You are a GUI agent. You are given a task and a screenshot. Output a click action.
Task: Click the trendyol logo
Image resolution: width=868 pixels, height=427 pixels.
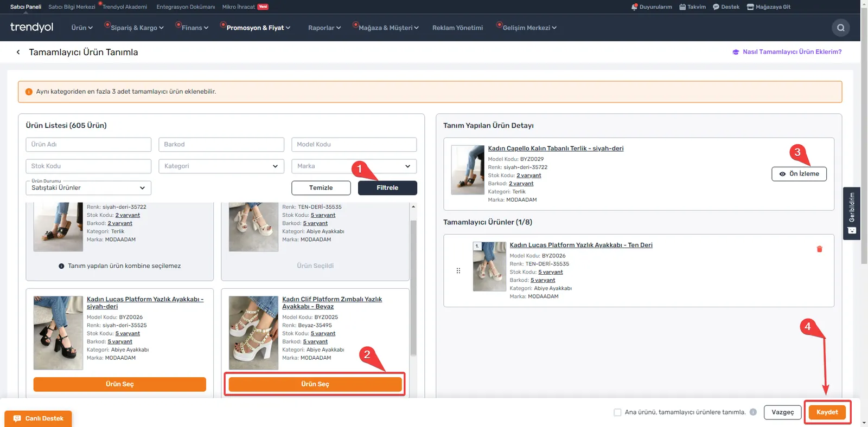pyautogui.click(x=31, y=27)
